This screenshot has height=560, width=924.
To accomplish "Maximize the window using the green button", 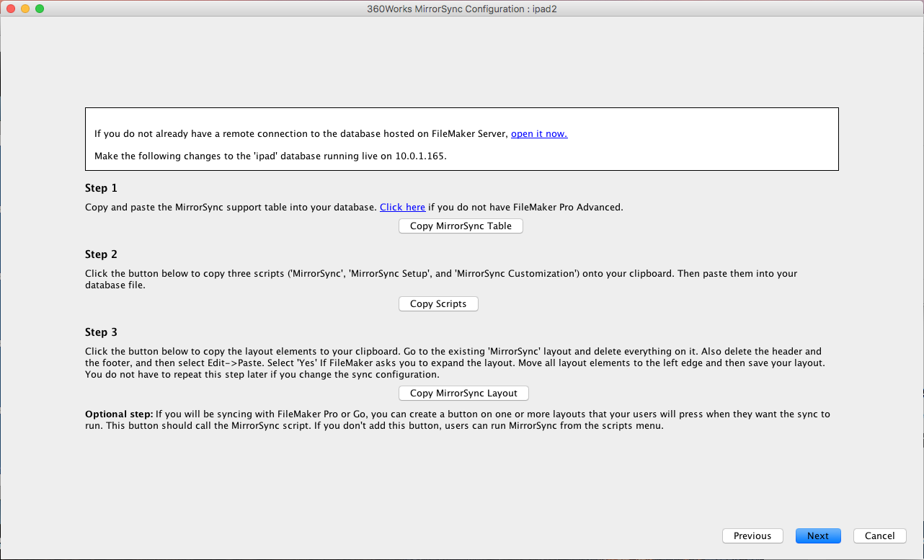I will tap(40, 9).
